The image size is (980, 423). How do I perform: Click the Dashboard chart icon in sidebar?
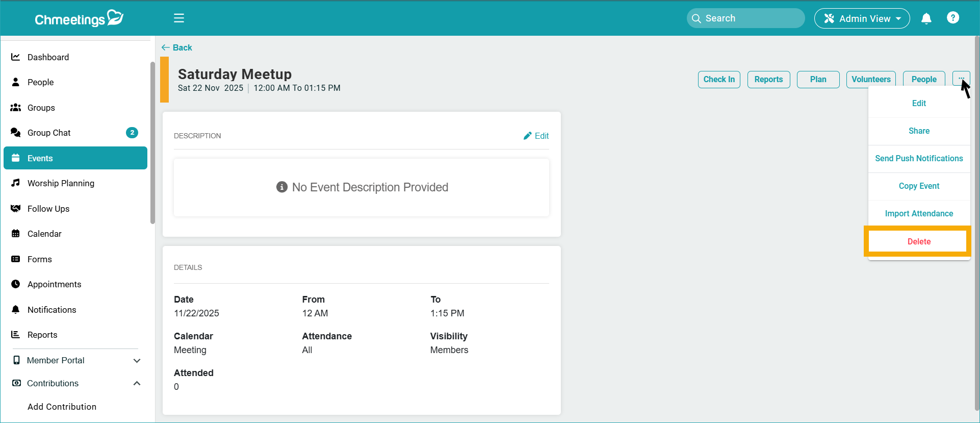pyautogui.click(x=16, y=57)
